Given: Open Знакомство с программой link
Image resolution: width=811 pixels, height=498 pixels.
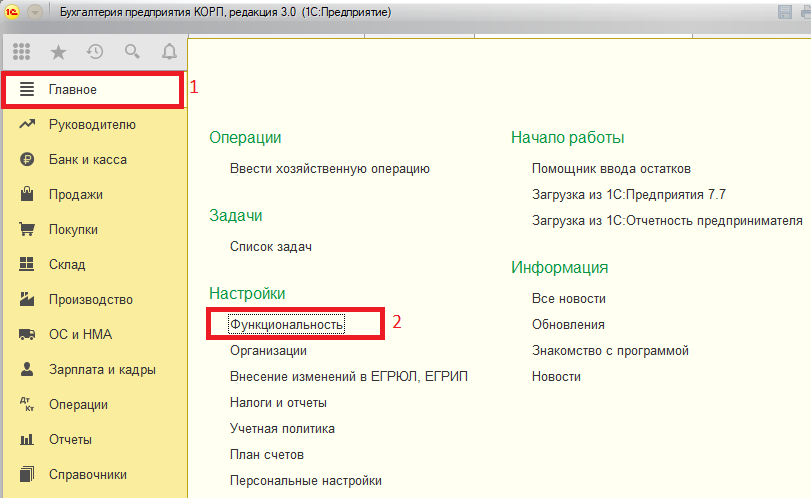Looking at the screenshot, I should click(610, 351).
